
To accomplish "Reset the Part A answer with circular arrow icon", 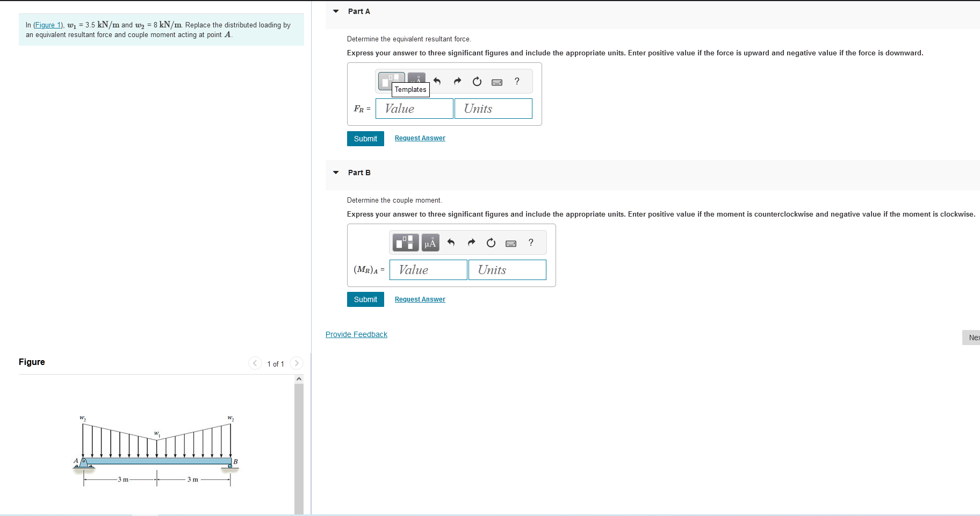I will click(477, 81).
